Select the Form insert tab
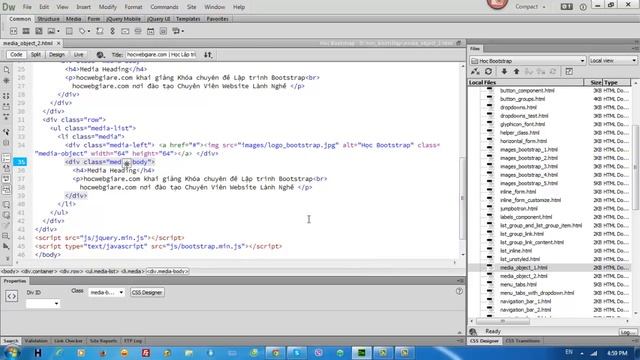The image size is (640, 360). (x=93, y=19)
